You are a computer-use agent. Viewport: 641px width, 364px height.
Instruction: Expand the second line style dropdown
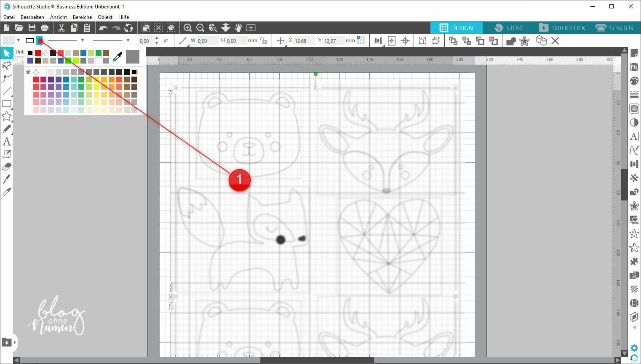point(128,40)
